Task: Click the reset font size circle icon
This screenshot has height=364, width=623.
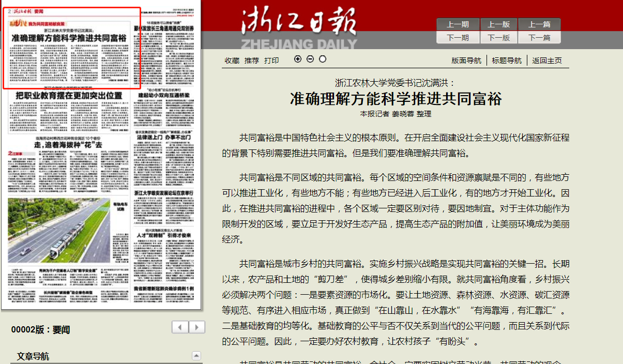Action: click(x=323, y=59)
